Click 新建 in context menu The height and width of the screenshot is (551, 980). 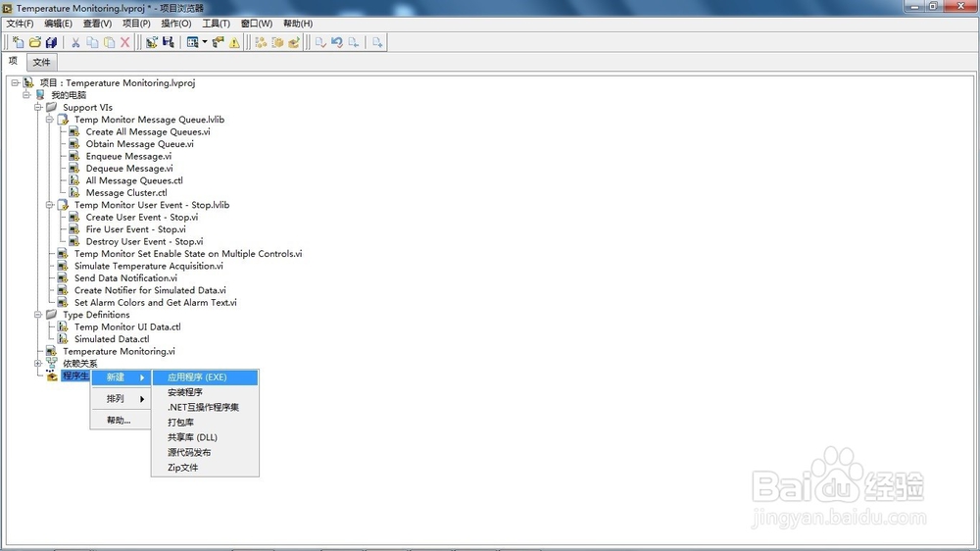pos(121,377)
